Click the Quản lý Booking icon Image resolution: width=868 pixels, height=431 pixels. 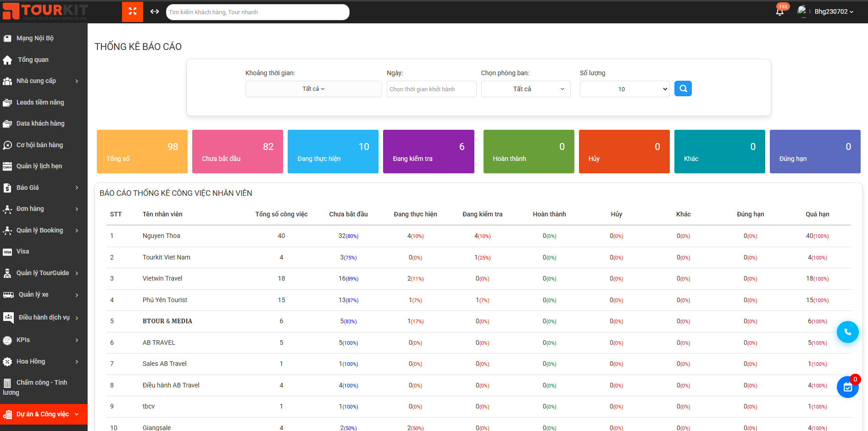coord(7,231)
